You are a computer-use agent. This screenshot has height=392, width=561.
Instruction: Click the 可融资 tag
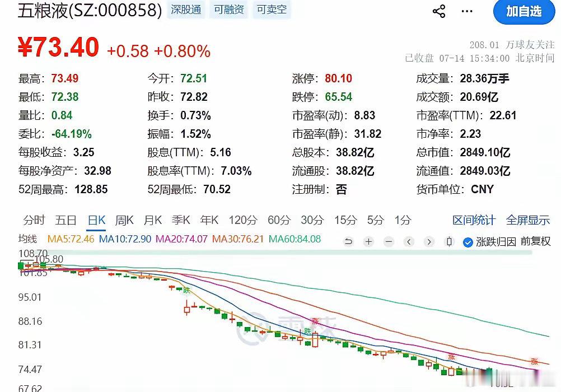tap(229, 10)
